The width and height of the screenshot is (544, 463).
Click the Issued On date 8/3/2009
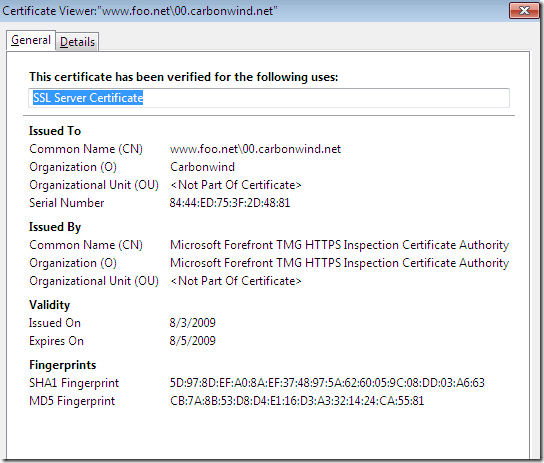point(193,323)
